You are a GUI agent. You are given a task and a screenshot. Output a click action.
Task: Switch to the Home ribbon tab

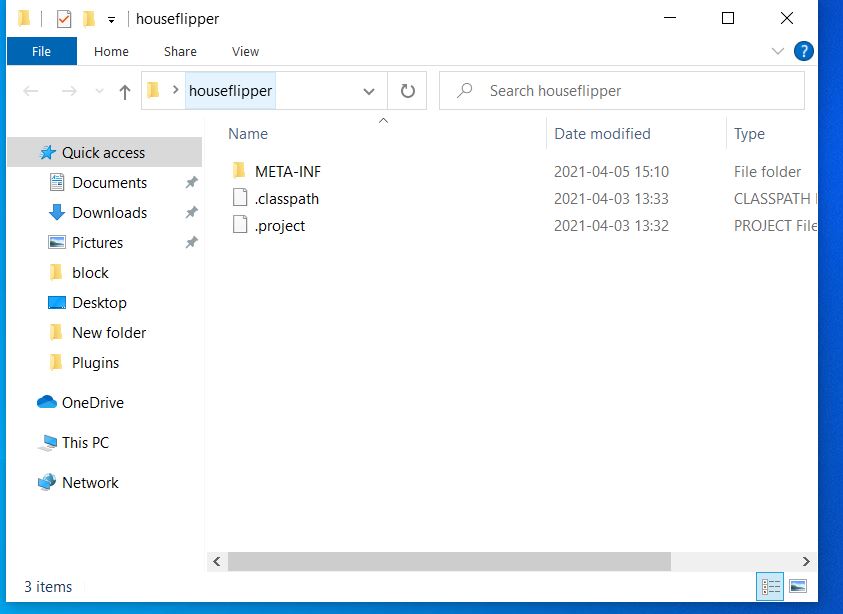(x=111, y=52)
